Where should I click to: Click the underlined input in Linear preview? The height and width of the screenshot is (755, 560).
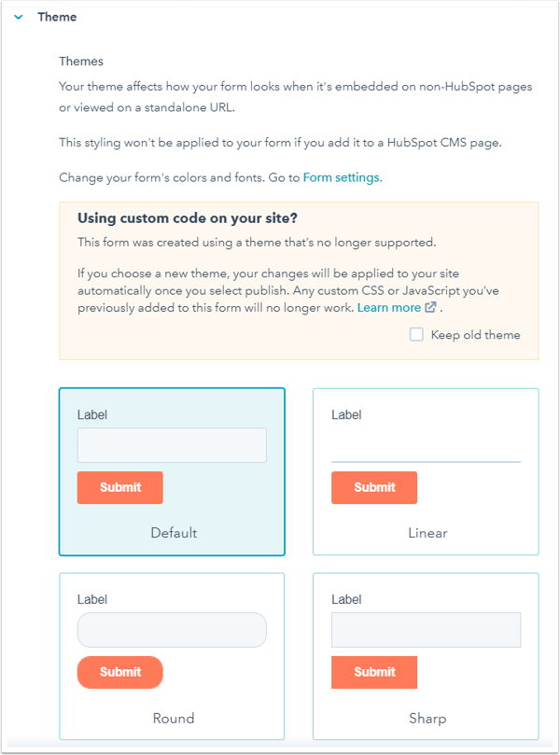coord(426,446)
